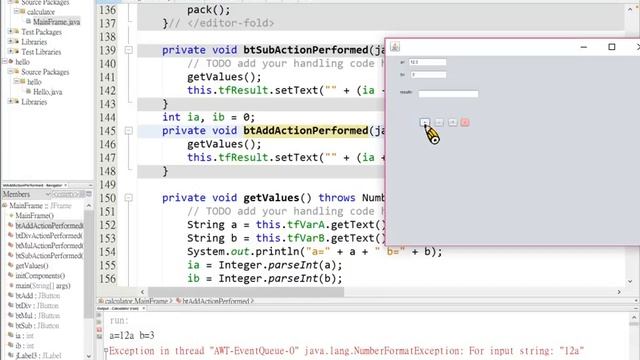Select btAddActionPerformed in Navigator members
The image size is (640, 360).
(49, 226)
